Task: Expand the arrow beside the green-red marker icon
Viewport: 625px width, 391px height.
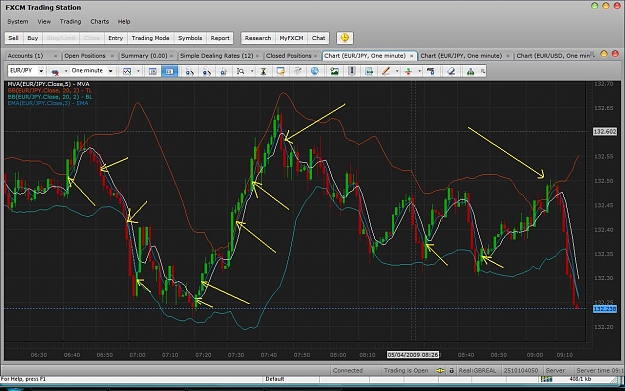Action: click(x=419, y=71)
